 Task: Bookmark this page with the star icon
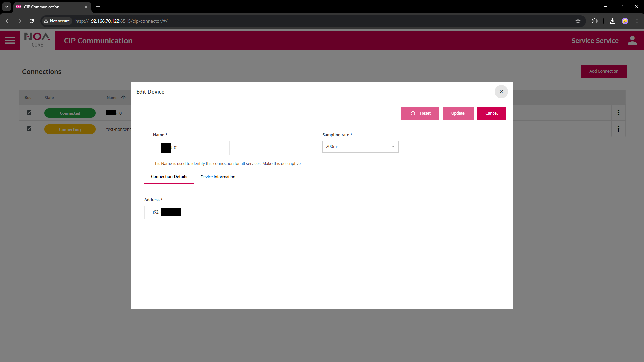coord(578,21)
